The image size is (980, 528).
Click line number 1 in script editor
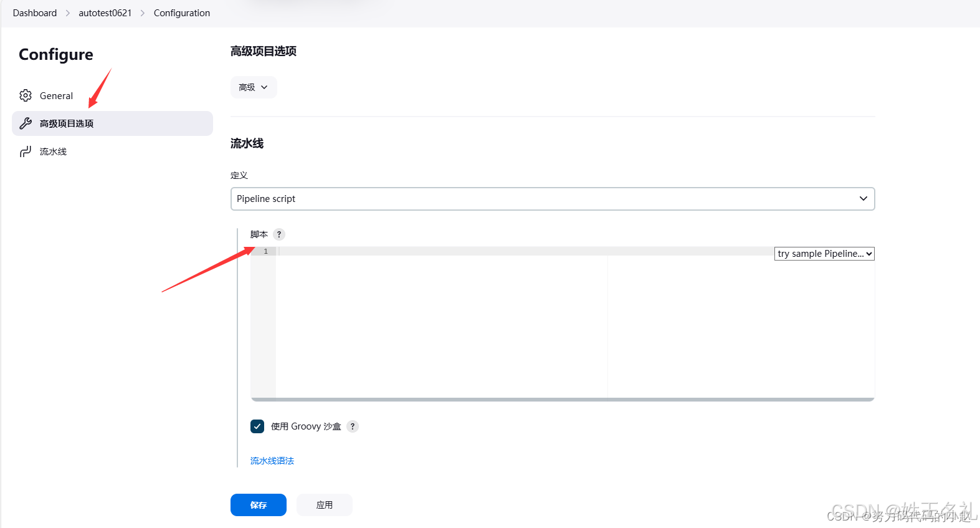coord(266,251)
